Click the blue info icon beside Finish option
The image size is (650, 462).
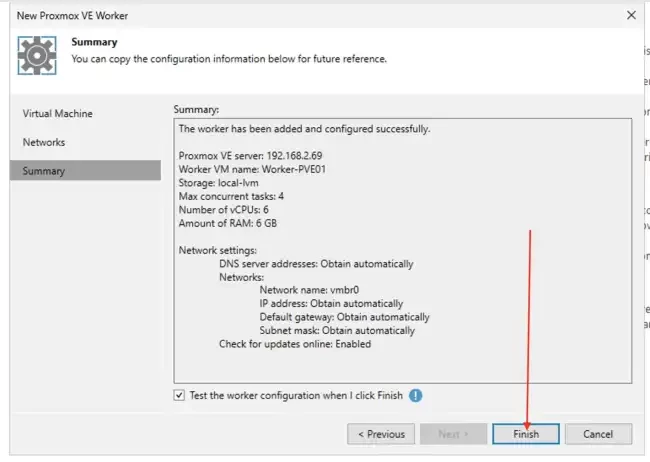(415, 395)
